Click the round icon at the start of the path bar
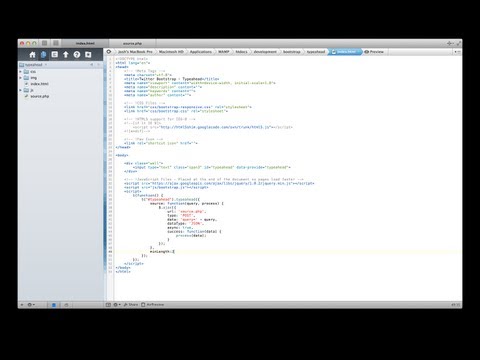This screenshot has width=480, height=360. pos(109,52)
